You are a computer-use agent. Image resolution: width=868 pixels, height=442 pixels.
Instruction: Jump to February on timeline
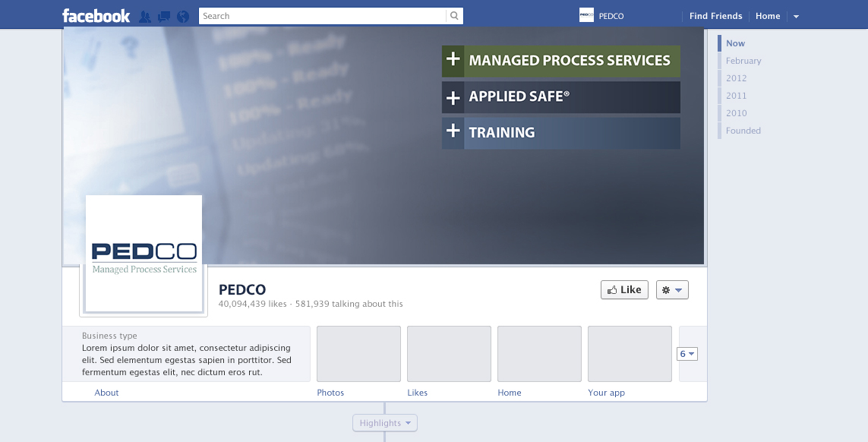point(743,61)
